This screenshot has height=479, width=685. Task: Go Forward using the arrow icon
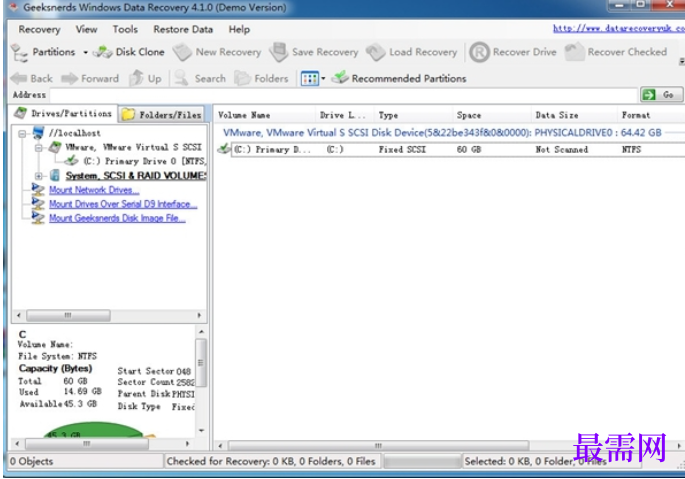tap(69, 79)
